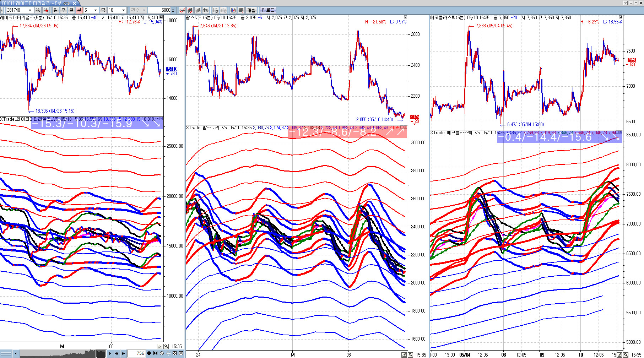Click the pencil draw icon under left chart
The height and width of the screenshot is (358, 644).
(x=159, y=346)
